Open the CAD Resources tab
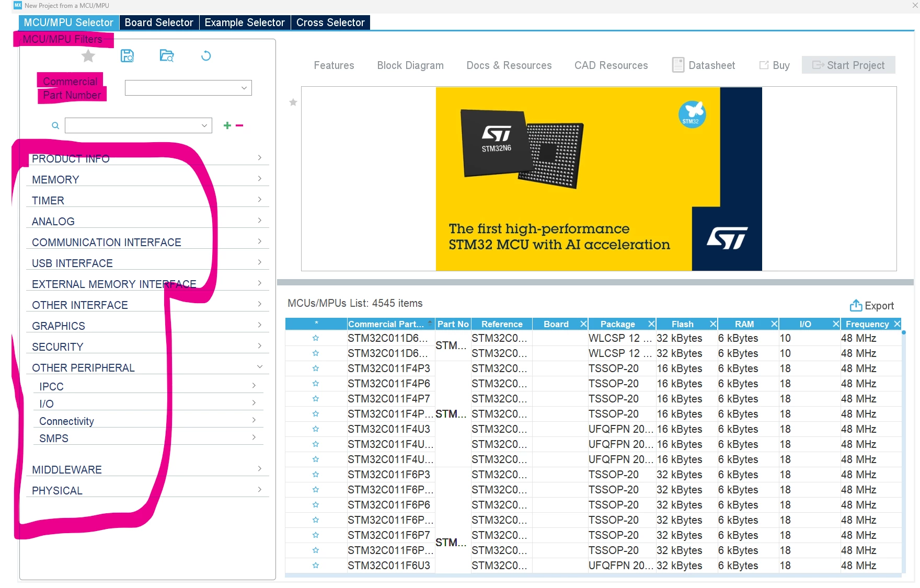Image resolution: width=920 pixels, height=588 pixels. (x=611, y=65)
